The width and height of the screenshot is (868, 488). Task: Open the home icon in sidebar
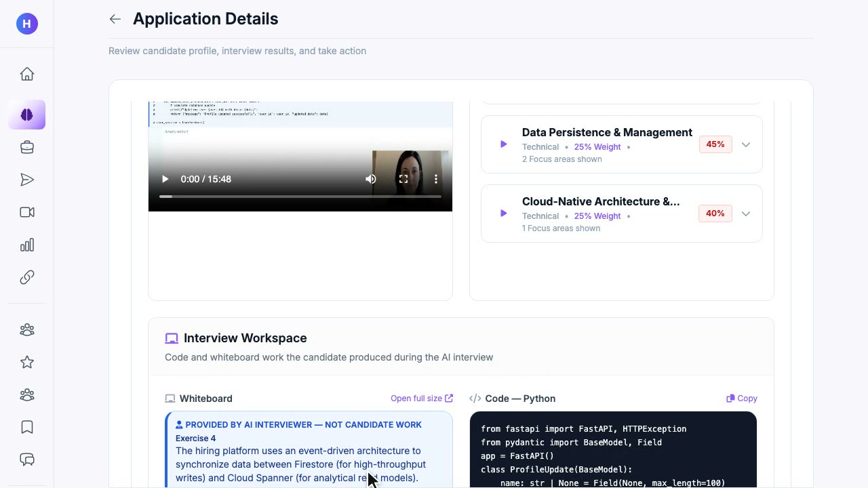[27, 74]
